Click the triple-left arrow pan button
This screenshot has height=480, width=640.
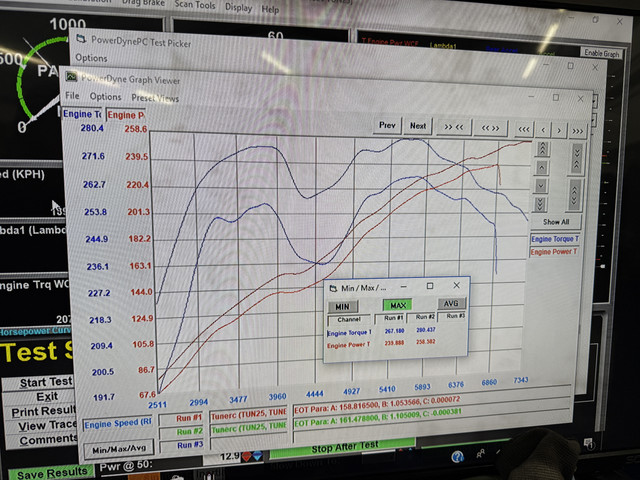tap(524, 130)
